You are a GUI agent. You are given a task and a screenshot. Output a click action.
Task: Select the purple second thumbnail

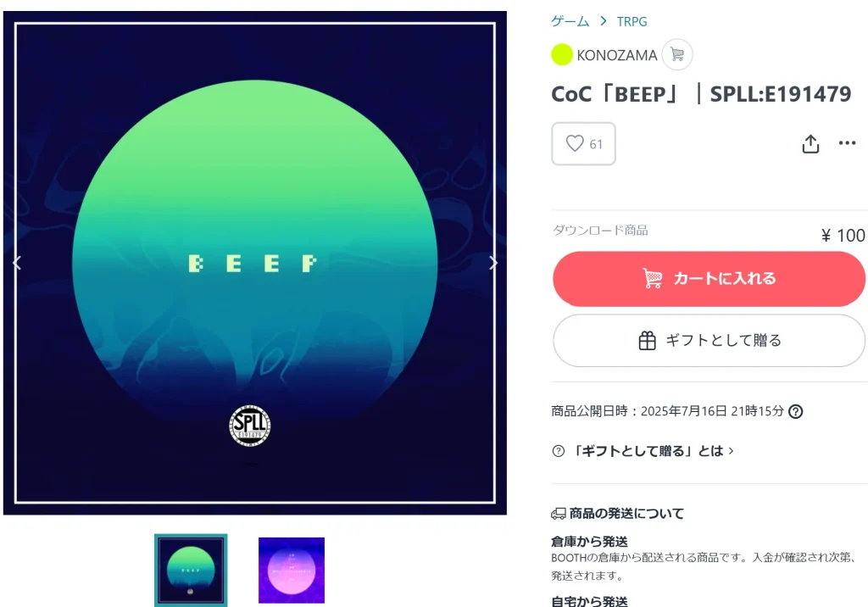point(292,571)
